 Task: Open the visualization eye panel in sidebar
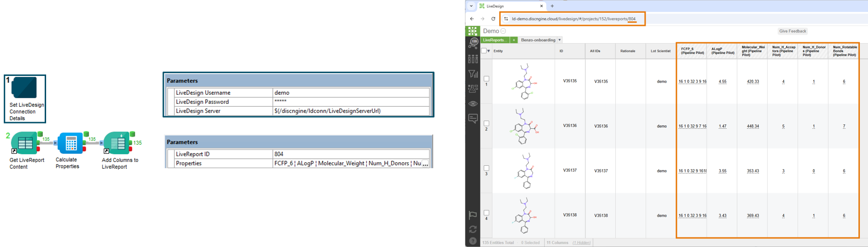(473, 103)
